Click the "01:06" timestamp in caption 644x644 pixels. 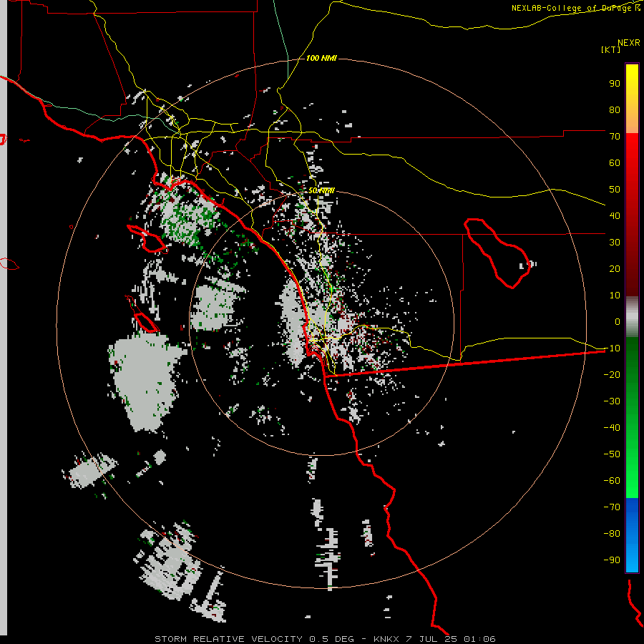tap(479, 639)
